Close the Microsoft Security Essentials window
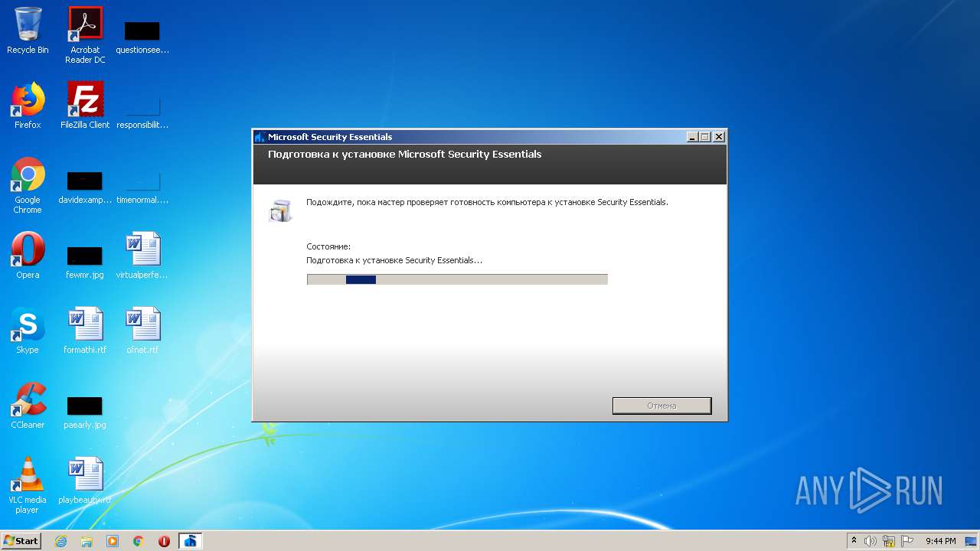The height and width of the screenshot is (551, 980). pos(718,137)
